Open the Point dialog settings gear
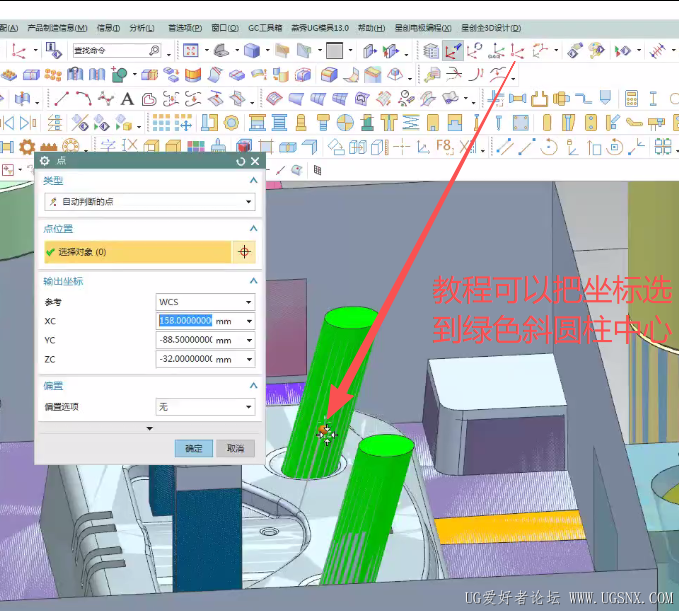The height and width of the screenshot is (611, 679). point(44,161)
